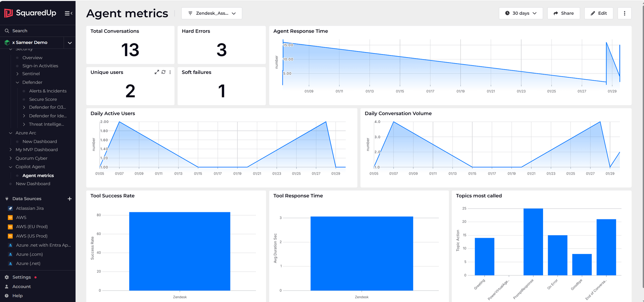Refresh the Unique users tile
This screenshot has height=302, width=644.
163,72
